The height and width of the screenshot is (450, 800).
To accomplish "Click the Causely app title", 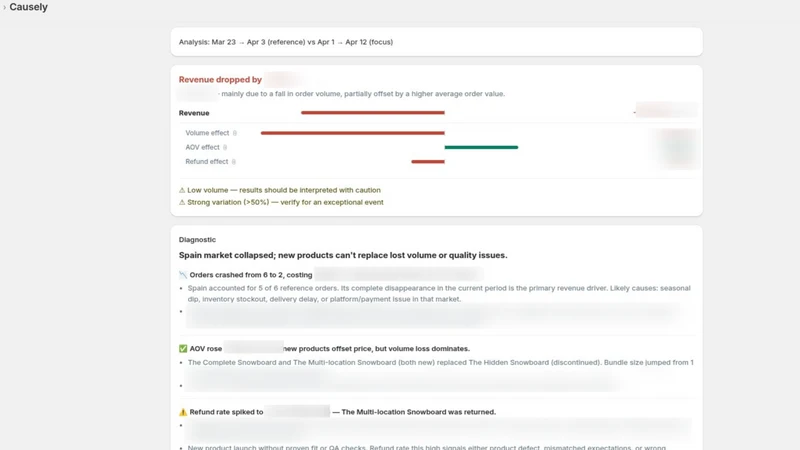I will pos(29,7).
